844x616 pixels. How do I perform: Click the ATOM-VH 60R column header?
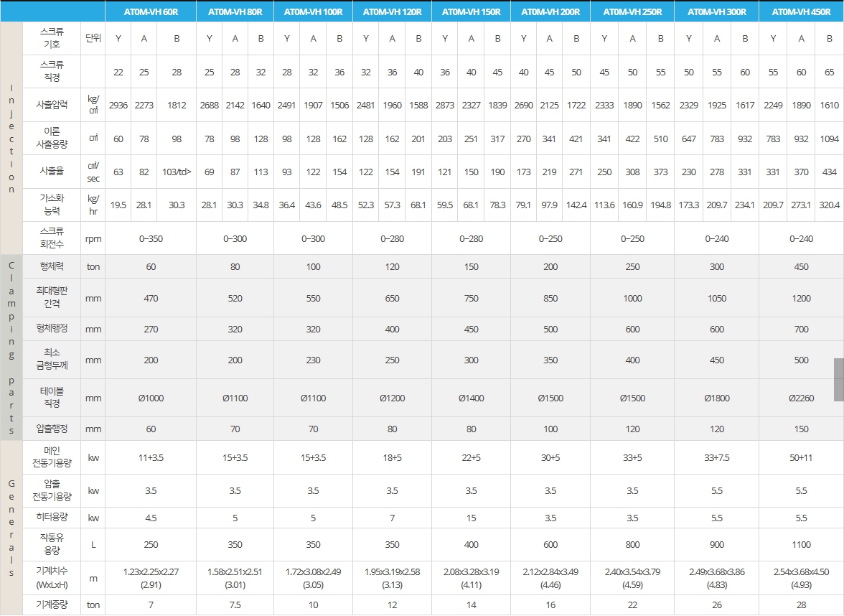[151, 11]
